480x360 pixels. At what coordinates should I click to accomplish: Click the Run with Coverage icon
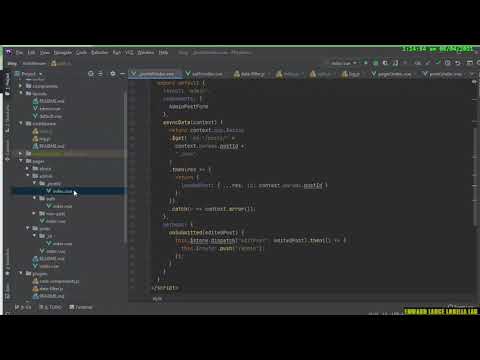pyautogui.click(x=385, y=63)
